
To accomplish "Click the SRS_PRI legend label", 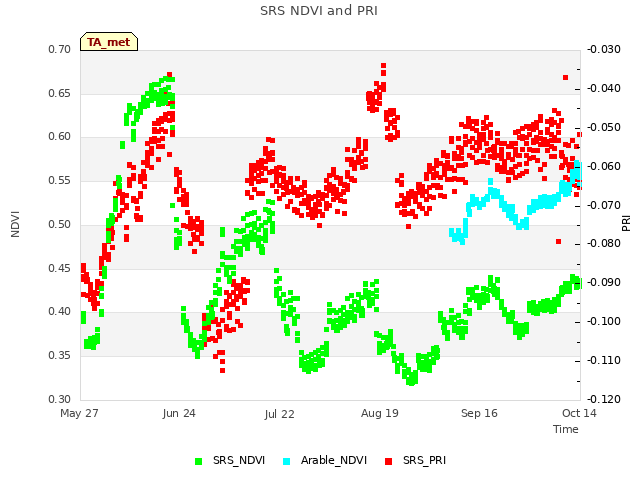I will [424, 460].
